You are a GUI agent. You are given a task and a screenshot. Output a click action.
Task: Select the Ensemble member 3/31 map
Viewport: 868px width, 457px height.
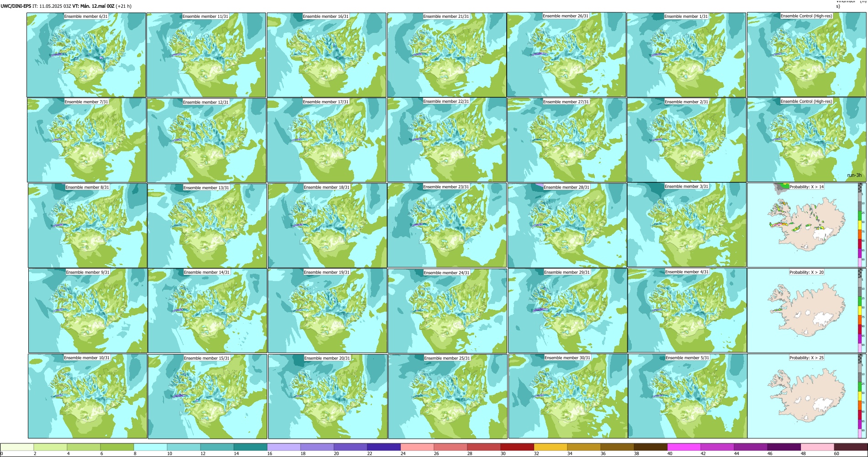pyautogui.click(x=687, y=225)
